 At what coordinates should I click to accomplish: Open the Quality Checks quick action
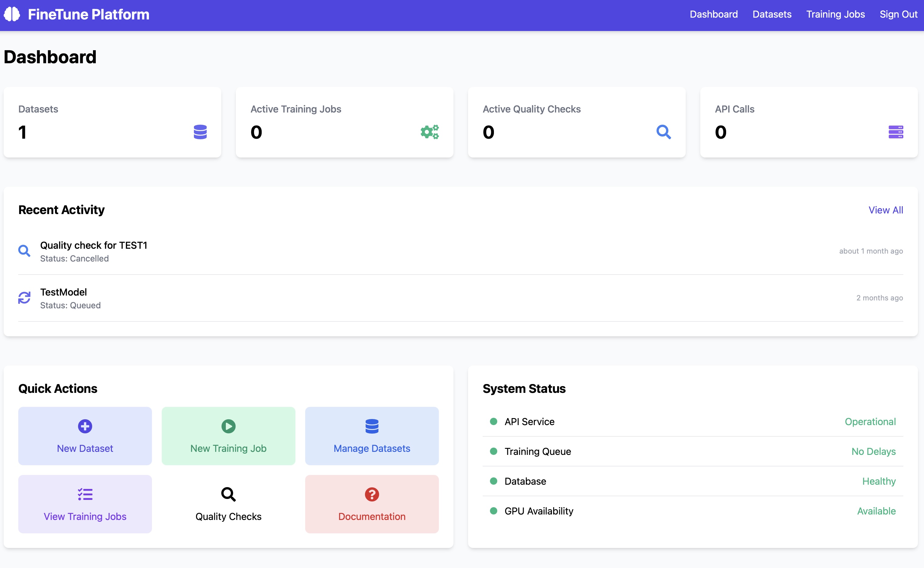[228, 504]
